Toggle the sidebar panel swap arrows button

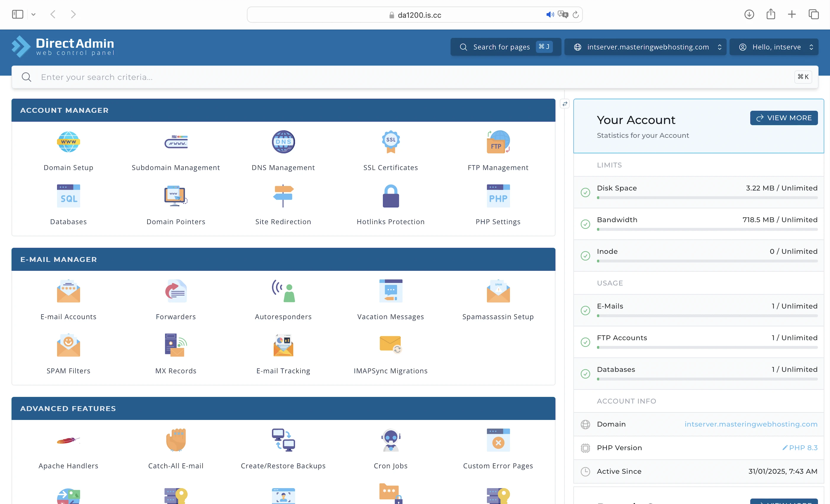pos(564,104)
